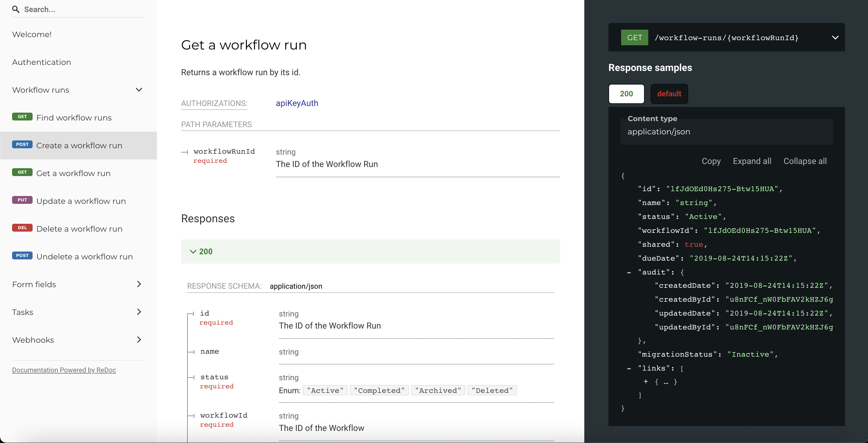Select the PUT badge beside Update a workflow run
Screen dimensions: 868x443
22,200
